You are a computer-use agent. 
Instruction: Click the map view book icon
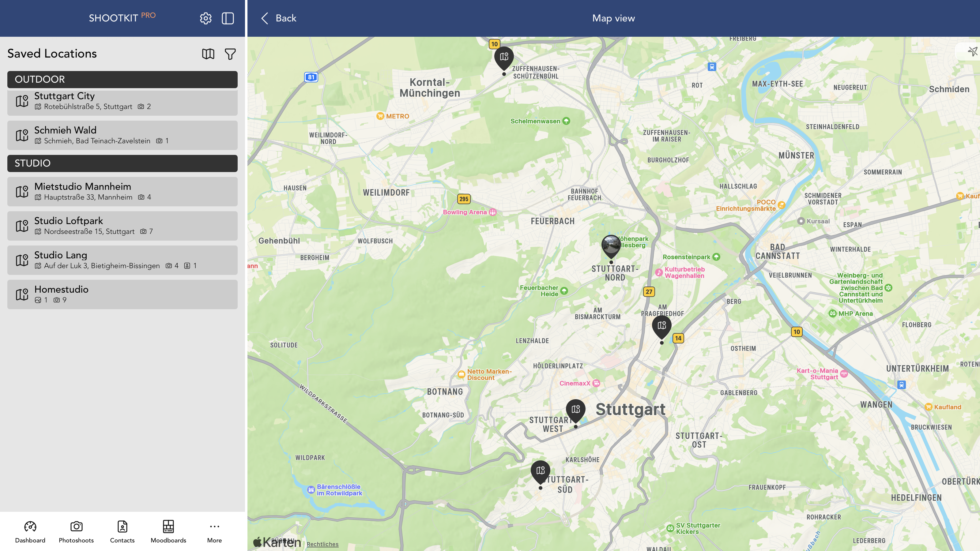click(208, 54)
